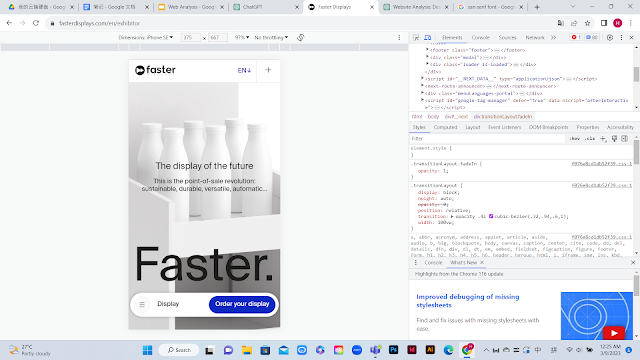The height and width of the screenshot is (360, 640).
Task: Open the drawer Console tab
Action: (433, 262)
